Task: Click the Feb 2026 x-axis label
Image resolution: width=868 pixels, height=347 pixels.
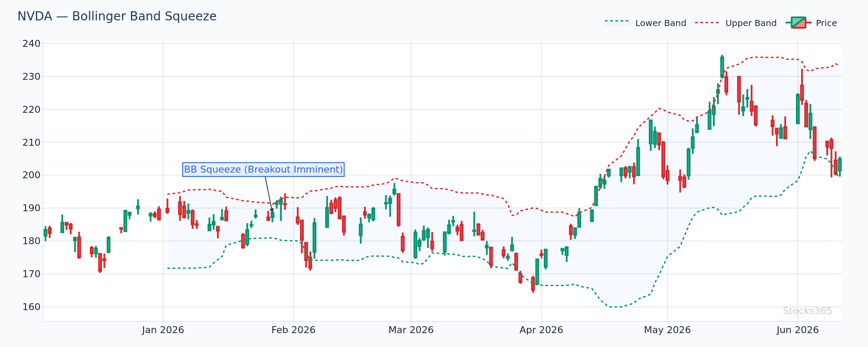Action: [x=293, y=330]
